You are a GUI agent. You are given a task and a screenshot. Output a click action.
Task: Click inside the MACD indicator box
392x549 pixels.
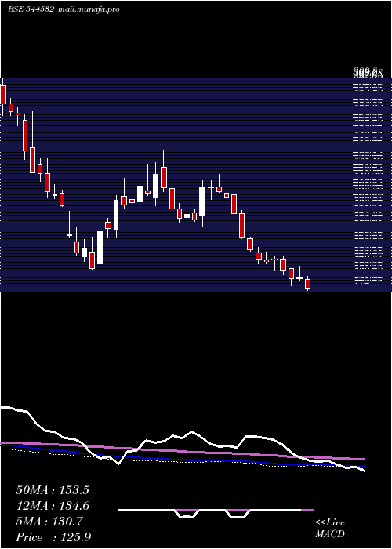click(216, 510)
